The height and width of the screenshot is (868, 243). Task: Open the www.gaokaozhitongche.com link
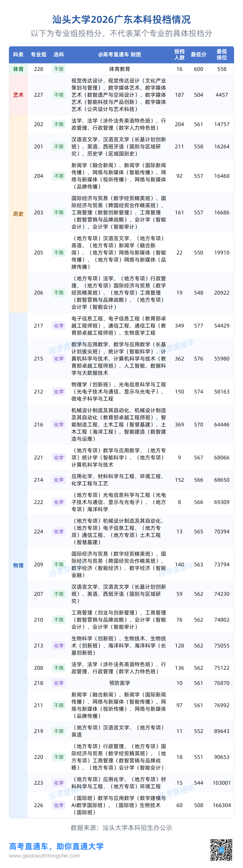click(x=45, y=856)
